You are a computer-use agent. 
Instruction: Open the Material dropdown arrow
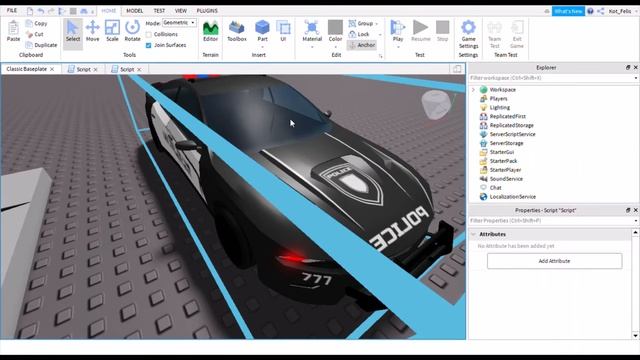[312, 47]
